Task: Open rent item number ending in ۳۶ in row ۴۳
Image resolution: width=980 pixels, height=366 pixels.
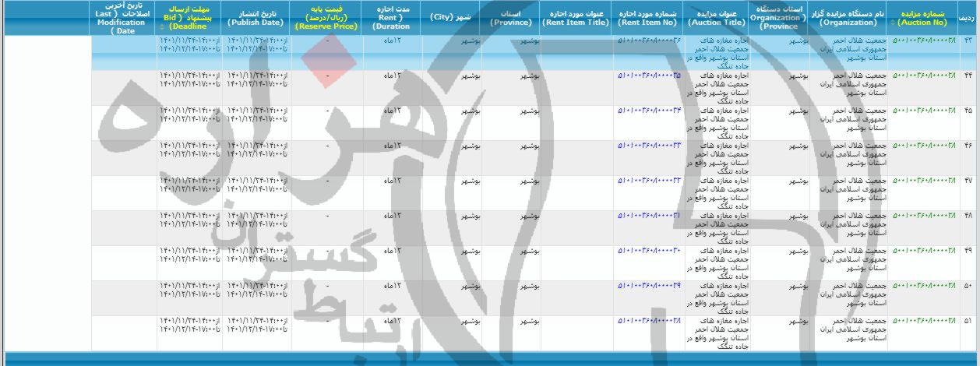Action: tap(650, 40)
